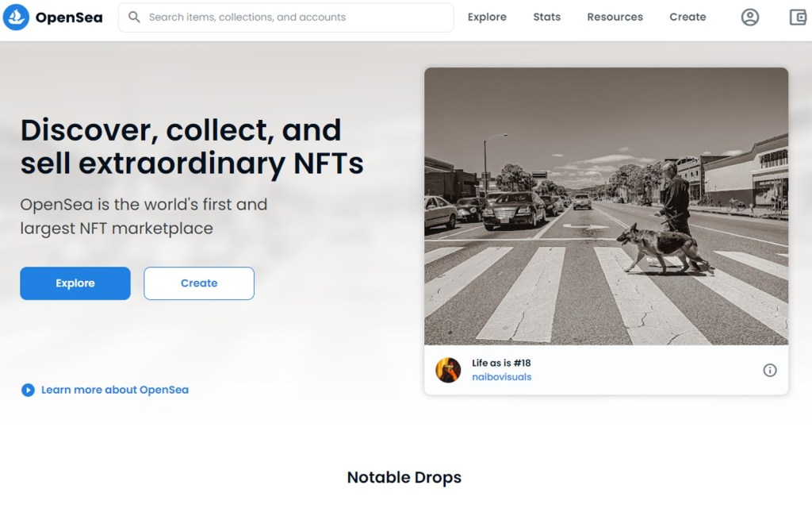This screenshot has height=508, width=812.
Task: Click the blue Explore button
Action: point(75,283)
